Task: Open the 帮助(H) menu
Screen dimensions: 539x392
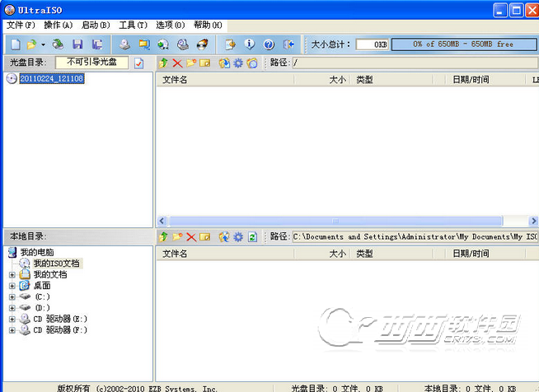Action: point(208,25)
